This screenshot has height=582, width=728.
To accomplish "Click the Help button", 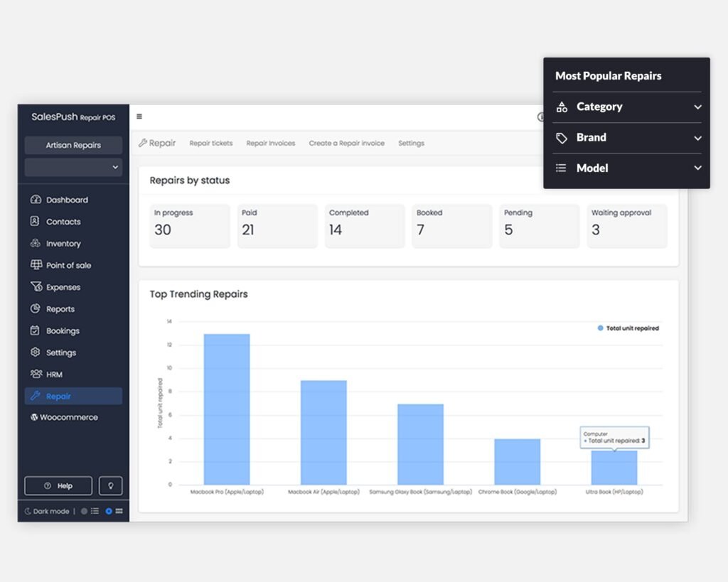I will pyautogui.click(x=58, y=486).
